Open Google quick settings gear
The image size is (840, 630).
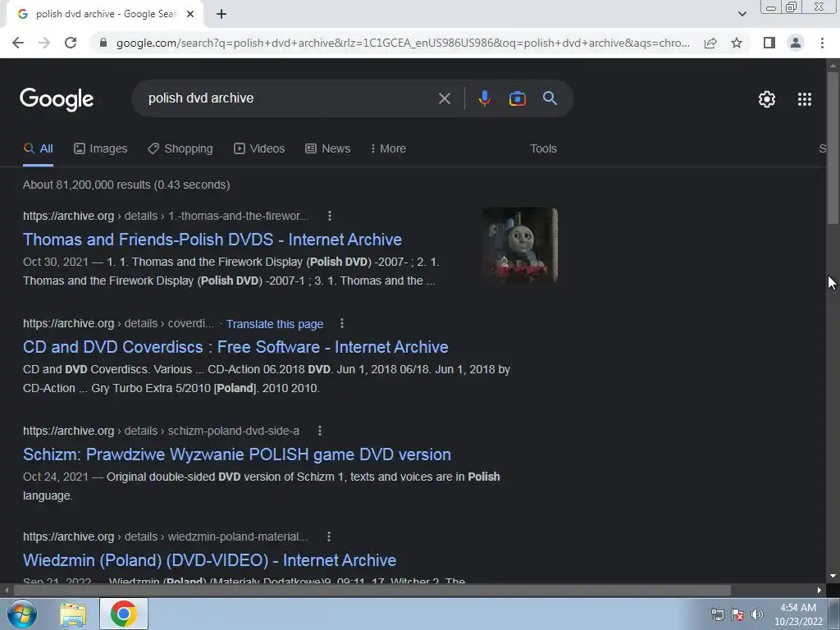coord(767,99)
